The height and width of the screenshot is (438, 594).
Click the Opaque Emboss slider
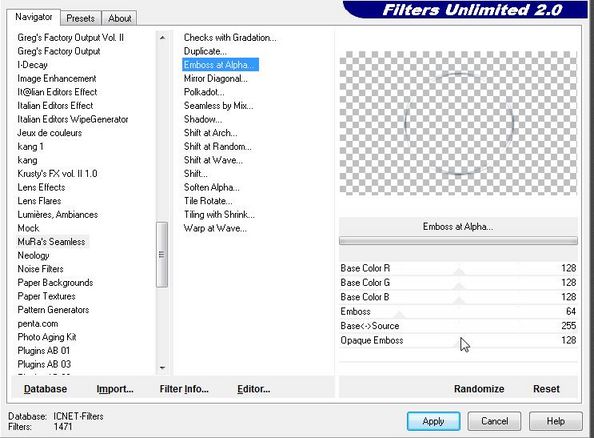[x=458, y=340]
